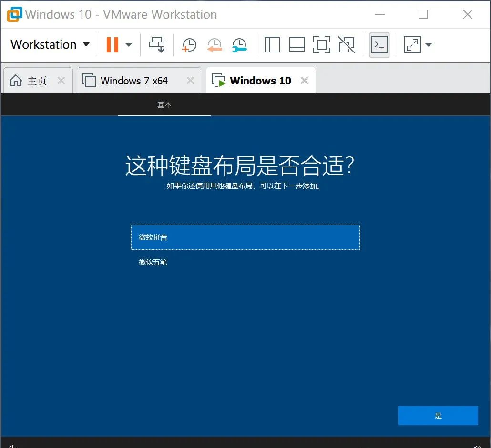Click the 基本 indicator above the guest screen
Image resolution: width=491 pixels, height=448 pixels.
click(164, 104)
